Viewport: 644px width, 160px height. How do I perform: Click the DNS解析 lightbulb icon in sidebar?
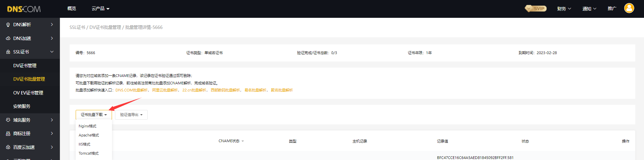(8, 25)
